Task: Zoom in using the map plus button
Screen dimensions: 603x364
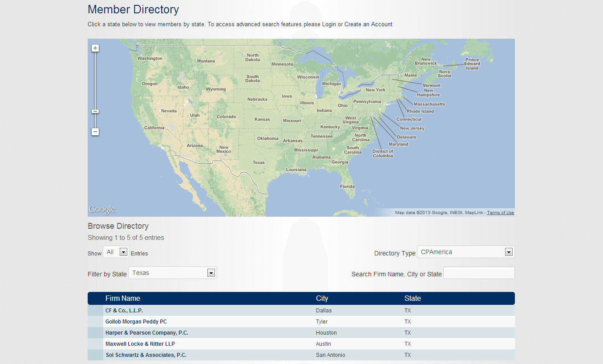Action: (x=95, y=48)
